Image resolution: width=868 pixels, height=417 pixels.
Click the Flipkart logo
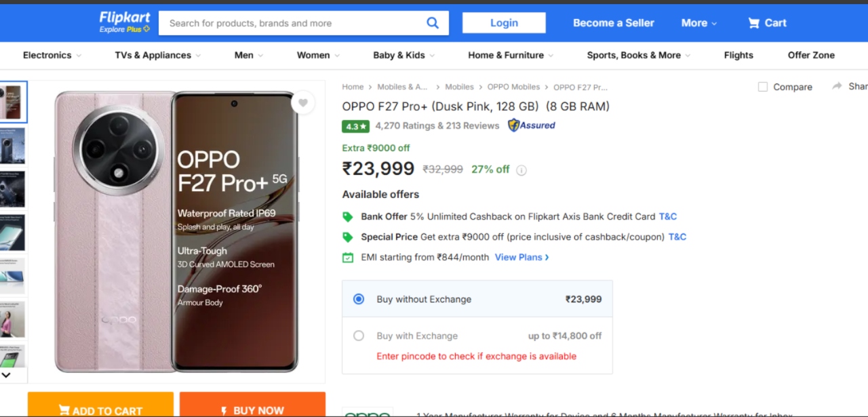125,17
